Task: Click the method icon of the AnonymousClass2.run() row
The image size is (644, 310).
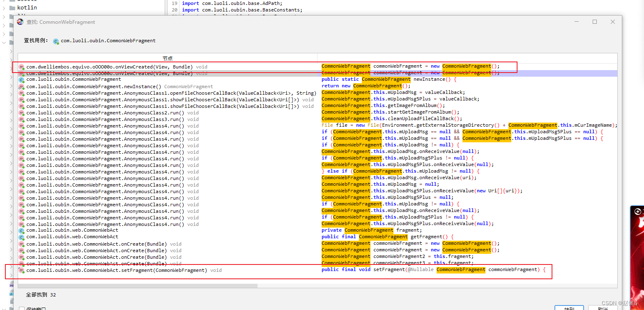Action: [x=22, y=113]
